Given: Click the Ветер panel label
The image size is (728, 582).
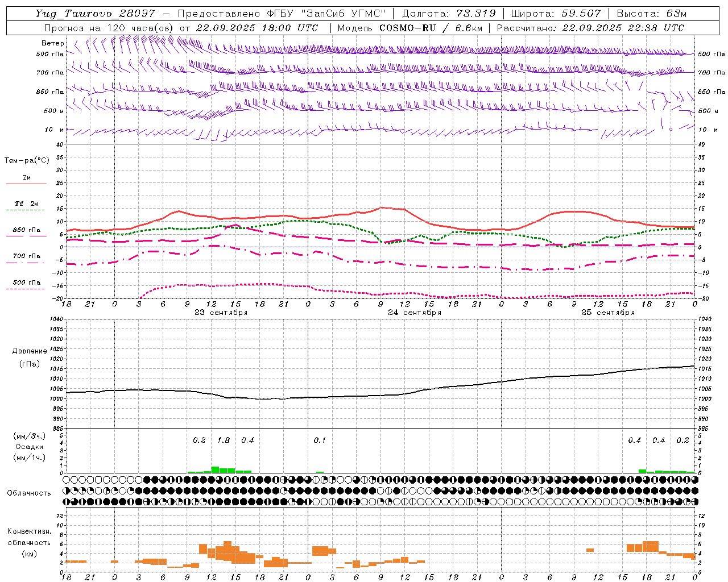Looking at the screenshot, I should point(53,43).
